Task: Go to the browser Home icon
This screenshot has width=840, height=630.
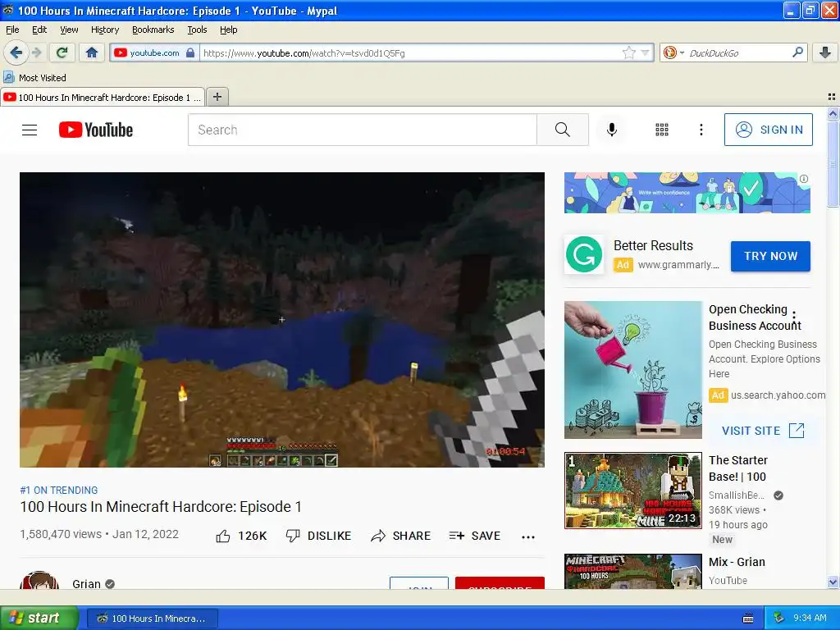Action: point(92,52)
